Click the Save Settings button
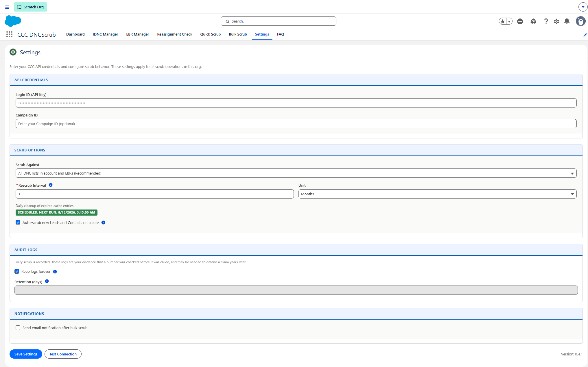Viewport: 588px width, 367px height. (26, 354)
